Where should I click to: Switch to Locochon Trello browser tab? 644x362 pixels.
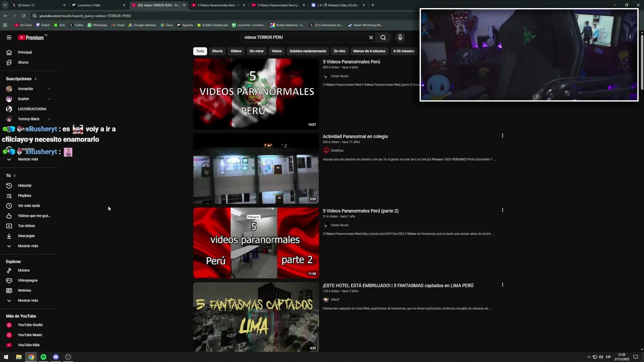(x=96, y=5)
